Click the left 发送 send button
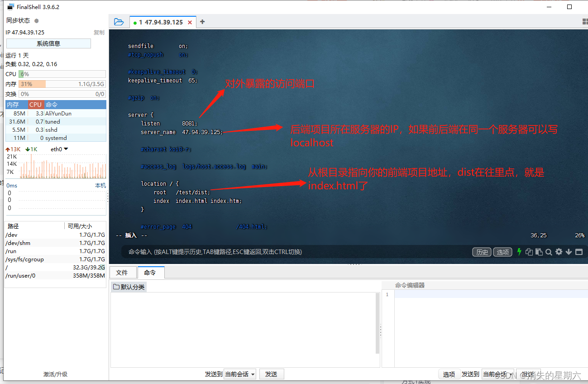This screenshot has height=384, width=588. [271, 374]
